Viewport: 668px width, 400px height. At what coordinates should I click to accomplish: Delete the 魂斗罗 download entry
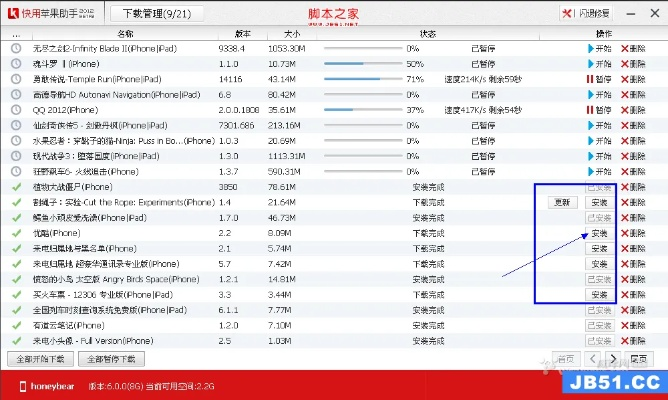633,63
